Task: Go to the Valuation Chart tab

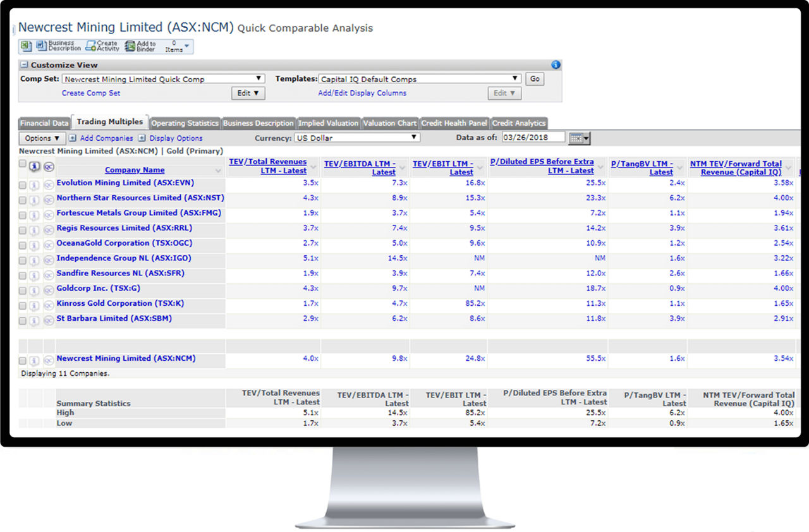Action: pyautogui.click(x=390, y=123)
